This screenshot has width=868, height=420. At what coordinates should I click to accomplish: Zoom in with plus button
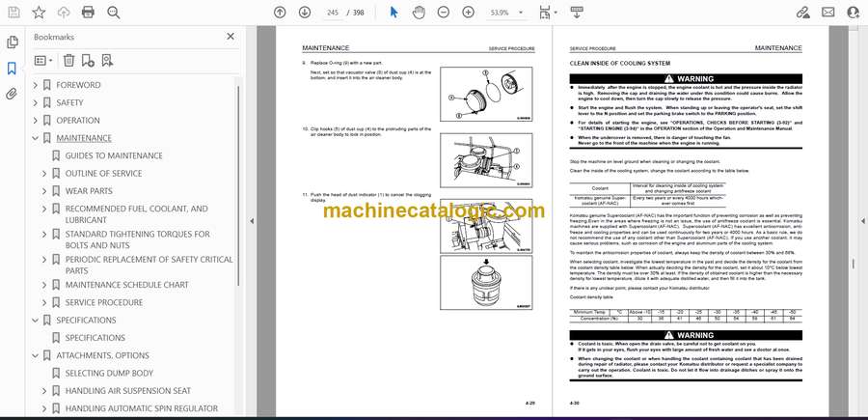[469, 13]
